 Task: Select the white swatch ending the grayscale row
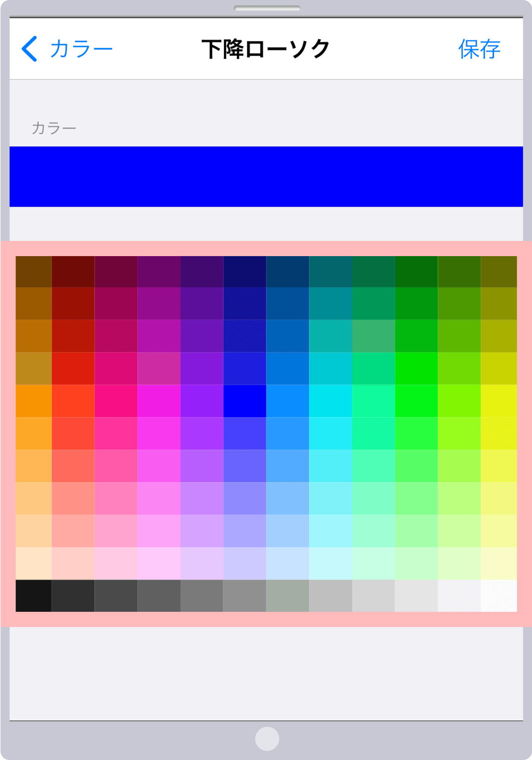[x=499, y=595]
